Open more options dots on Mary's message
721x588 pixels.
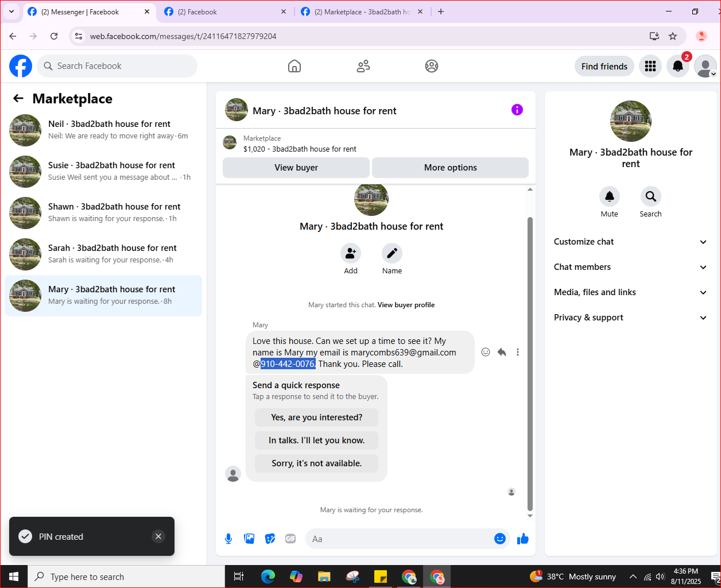click(518, 352)
